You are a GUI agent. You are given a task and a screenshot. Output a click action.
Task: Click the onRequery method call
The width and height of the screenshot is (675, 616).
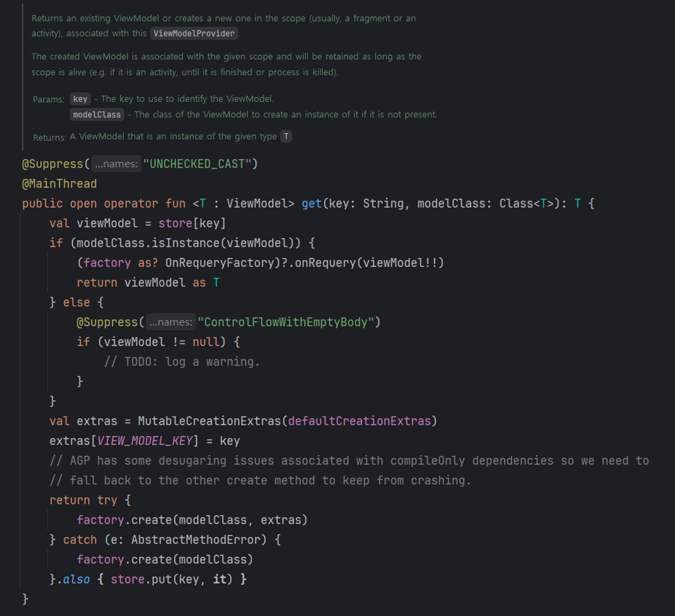[325, 263]
